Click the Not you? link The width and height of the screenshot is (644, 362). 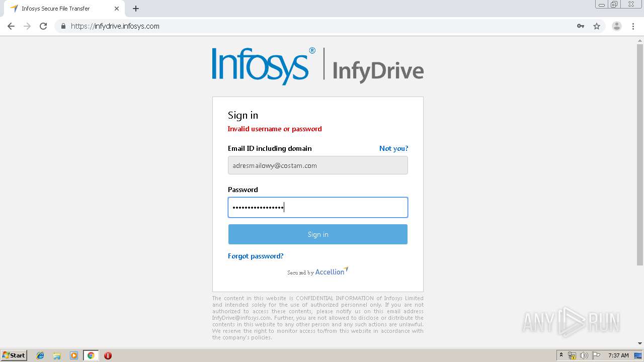coord(393,148)
